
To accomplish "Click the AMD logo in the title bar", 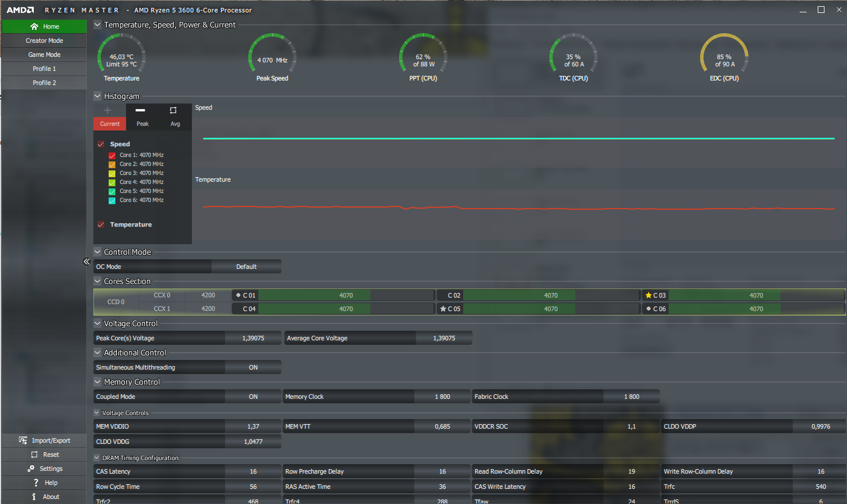I will [x=20, y=10].
